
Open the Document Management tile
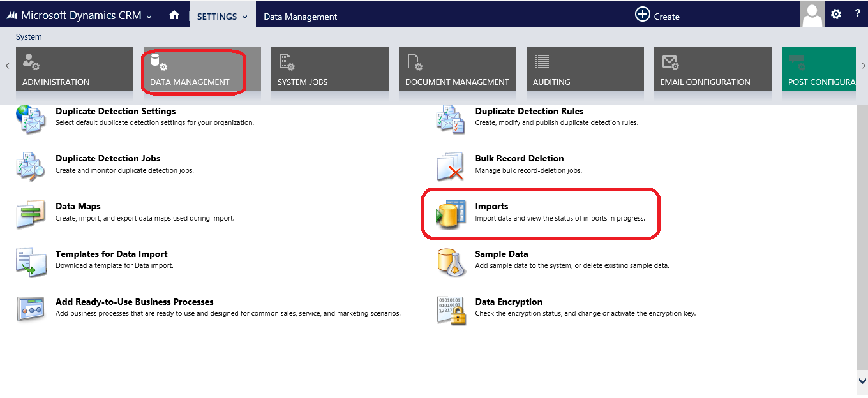pos(458,69)
